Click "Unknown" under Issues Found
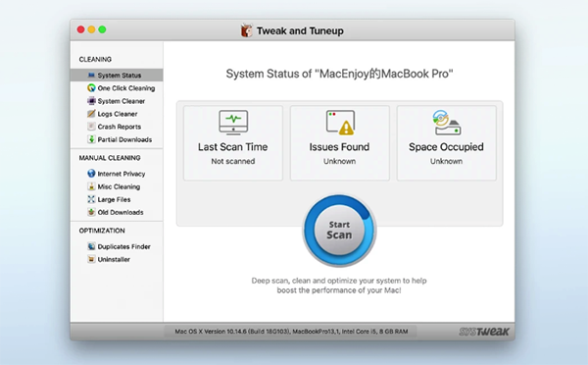588x365 pixels. coord(340,161)
